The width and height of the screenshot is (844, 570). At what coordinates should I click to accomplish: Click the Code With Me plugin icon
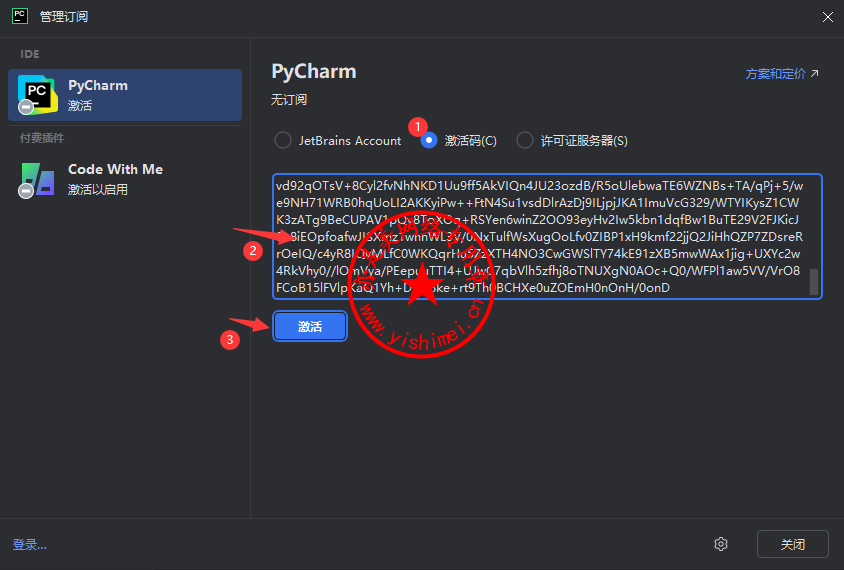[x=37, y=179]
